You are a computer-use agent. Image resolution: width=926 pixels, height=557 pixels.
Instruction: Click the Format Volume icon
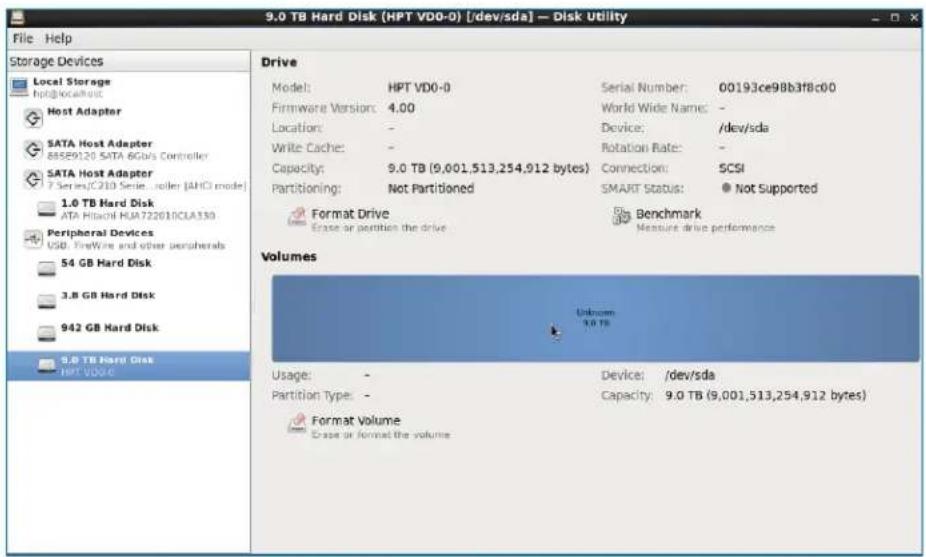pyautogui.click(x=296, y=423)
